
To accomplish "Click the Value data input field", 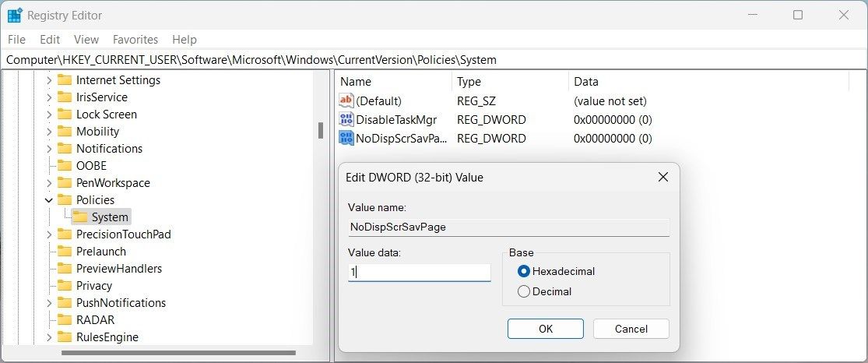I will [419, 273].
